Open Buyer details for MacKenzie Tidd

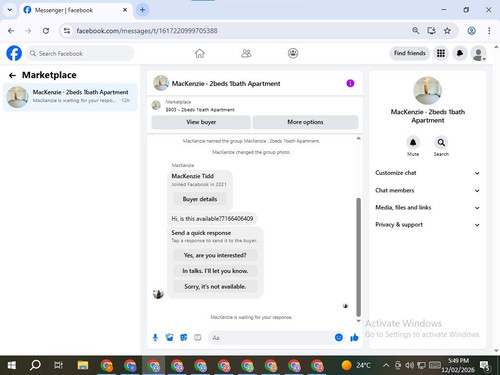click(x=200, y=199)
